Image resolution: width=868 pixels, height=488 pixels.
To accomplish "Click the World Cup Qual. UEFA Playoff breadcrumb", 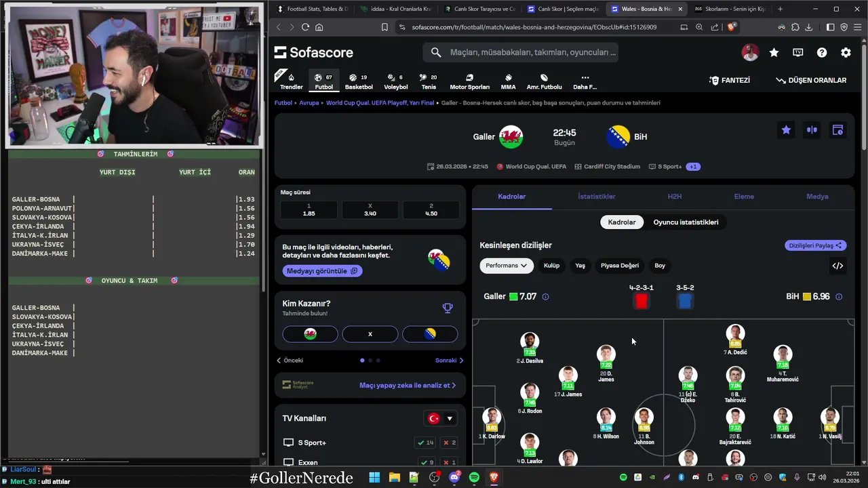I will point(380,103).
